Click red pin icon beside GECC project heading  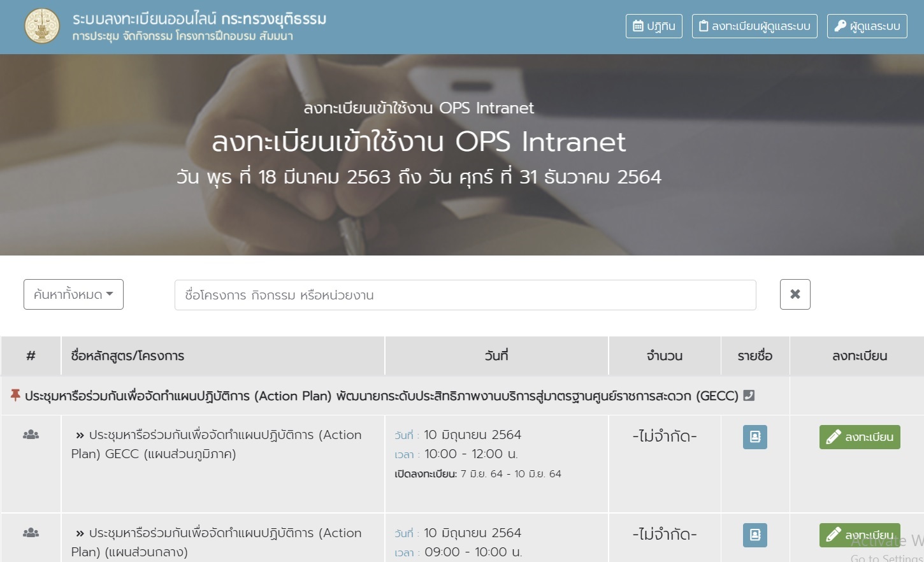tap(14, 395)
